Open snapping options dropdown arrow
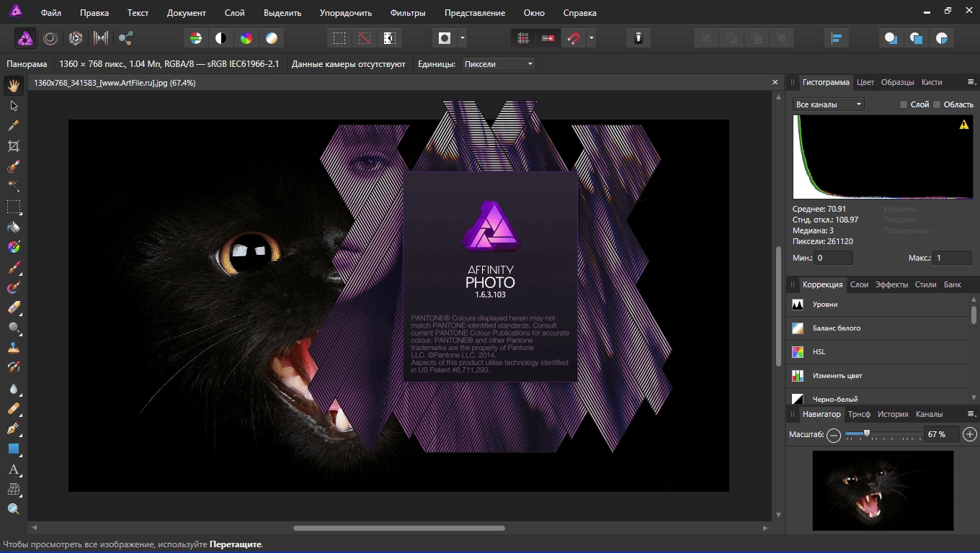Viewport: 980px width, 553px height. coord(592,38)
